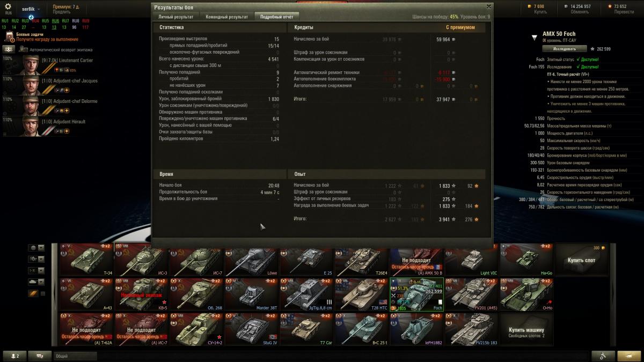This screenshot has height=362, width=644.
Task: Click Обменять credits button
Action: pyautogui.click(x=580, y=11)
